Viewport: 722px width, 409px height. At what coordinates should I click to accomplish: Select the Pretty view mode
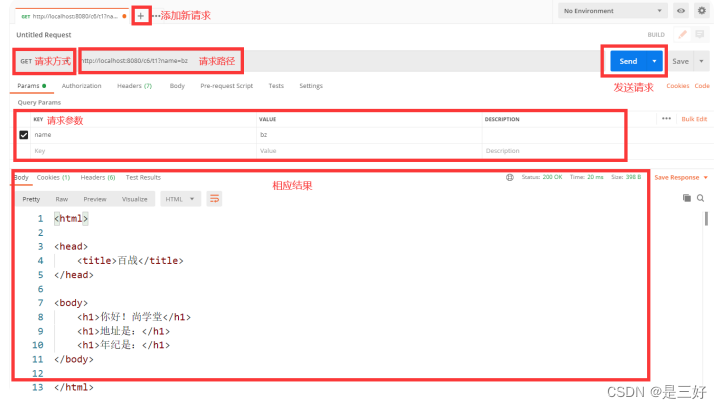31,199
